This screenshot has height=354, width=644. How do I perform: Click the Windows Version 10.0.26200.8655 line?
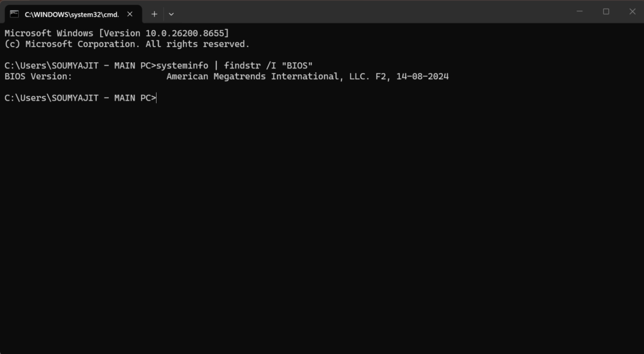[116, 33]
